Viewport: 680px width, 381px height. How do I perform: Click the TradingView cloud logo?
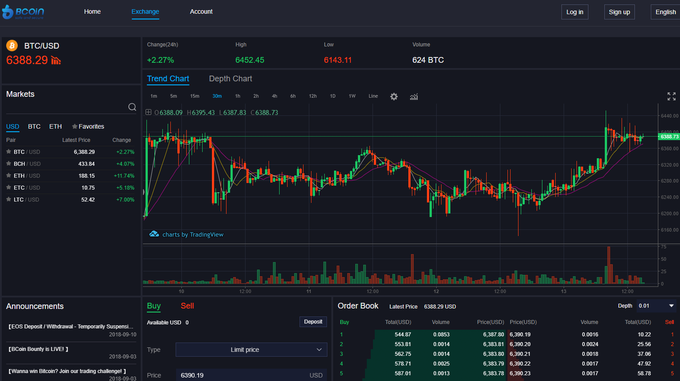154,234
